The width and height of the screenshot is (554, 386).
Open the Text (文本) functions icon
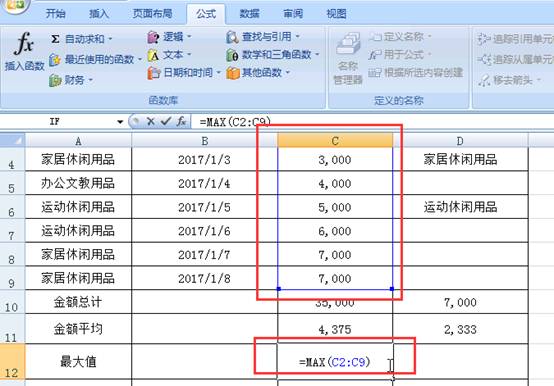(x=153, y=55)
